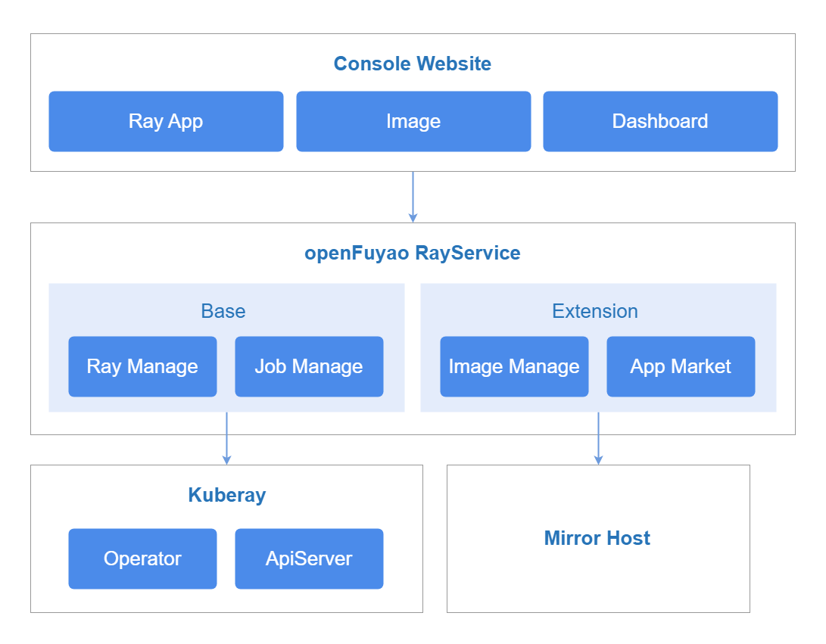Select the ApiServer box
826x644 pixels.
point(309,558)
